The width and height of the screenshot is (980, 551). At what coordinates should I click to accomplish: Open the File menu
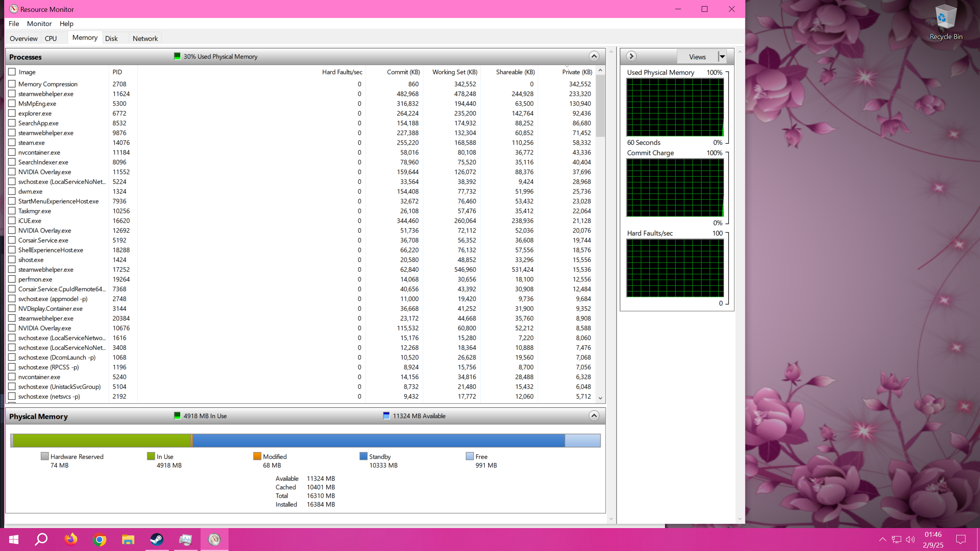14,23
